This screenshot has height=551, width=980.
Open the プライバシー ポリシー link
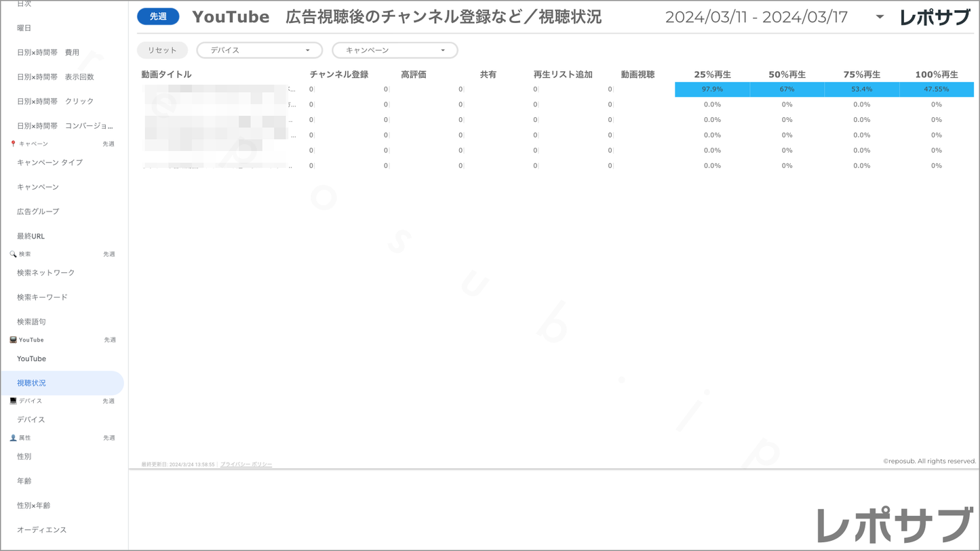point(246,464)
